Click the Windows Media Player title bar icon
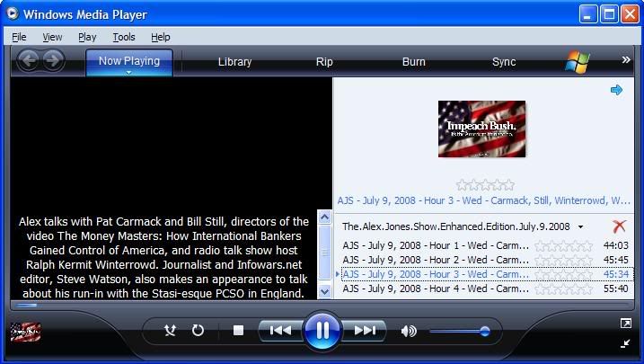The width and height of the screenshot is (644, 364). (x=13, y=13)
